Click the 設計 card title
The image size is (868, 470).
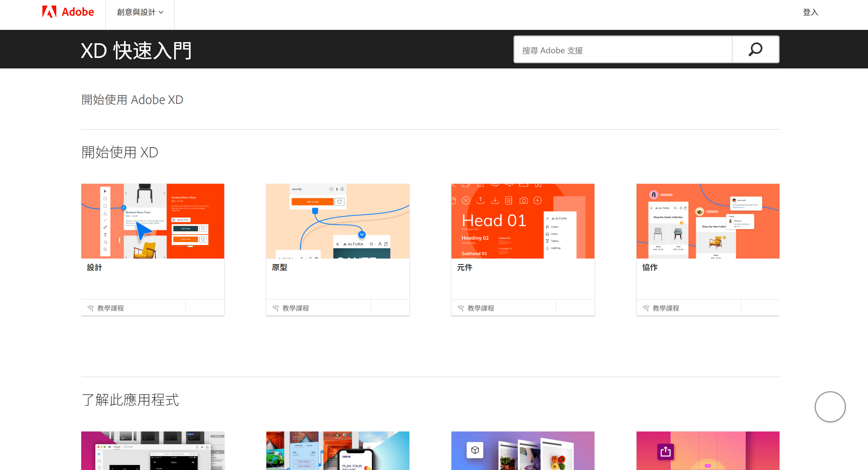tap(94, 267)
